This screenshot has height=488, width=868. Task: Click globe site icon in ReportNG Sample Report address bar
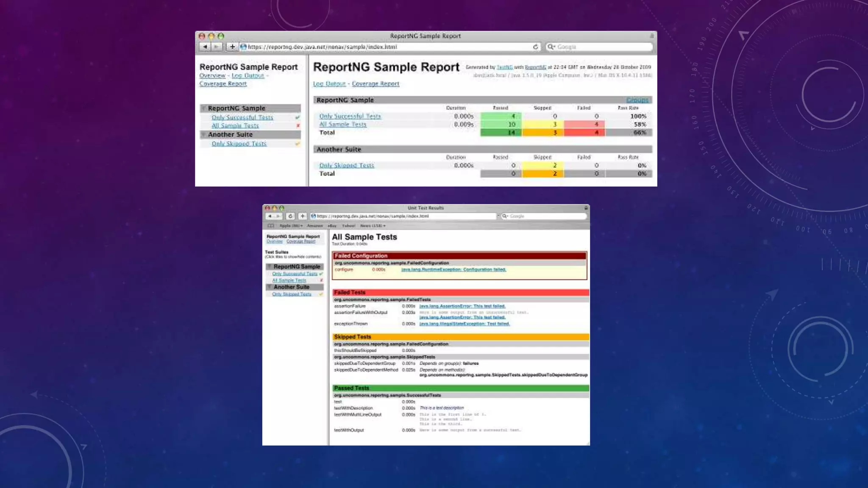tap(243, 47)
